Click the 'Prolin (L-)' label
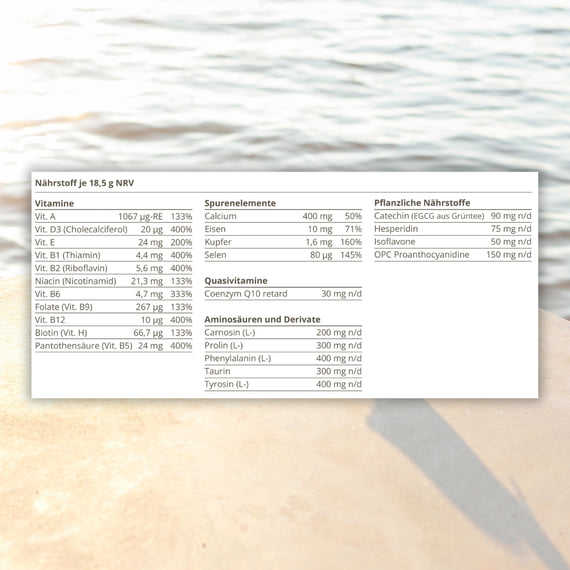 (x=224, y=345)
